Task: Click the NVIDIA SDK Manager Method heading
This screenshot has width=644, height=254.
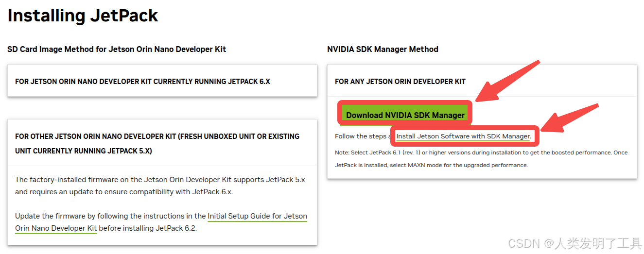Action: tap(383, 49)
